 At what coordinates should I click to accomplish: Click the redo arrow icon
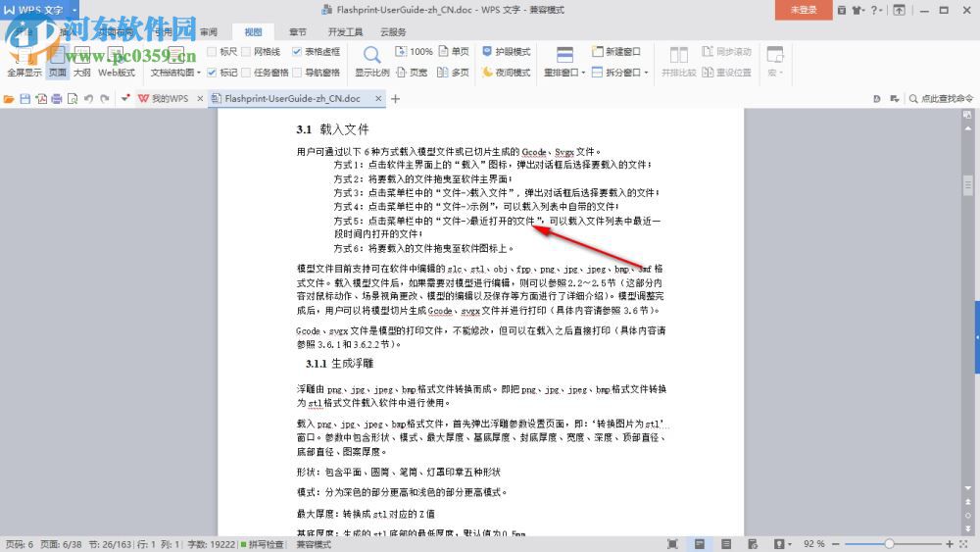pos(105,99)
